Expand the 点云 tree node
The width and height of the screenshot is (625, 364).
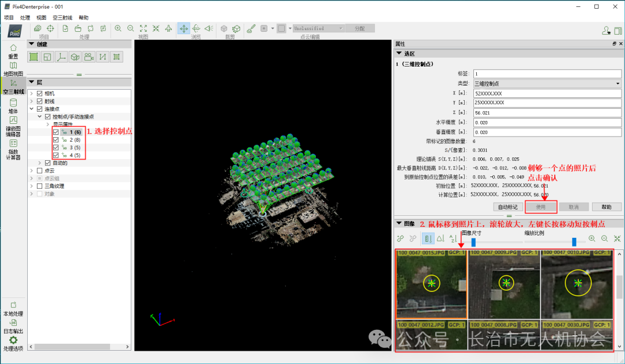click(31, 171)
